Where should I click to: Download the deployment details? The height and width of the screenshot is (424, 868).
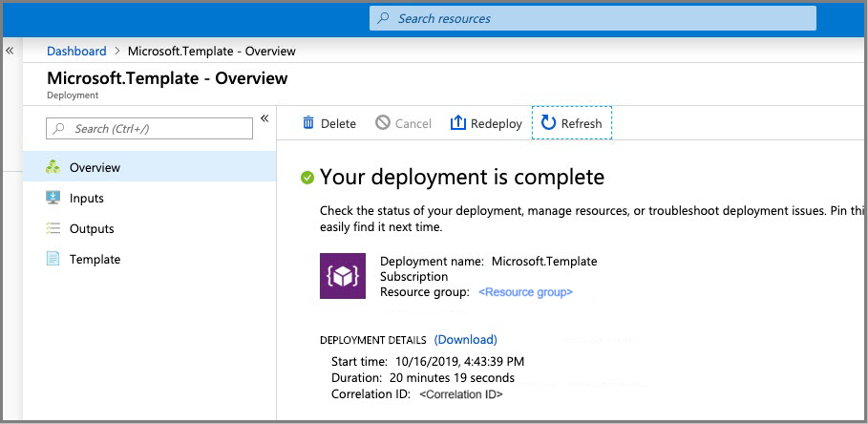[465, 339]
